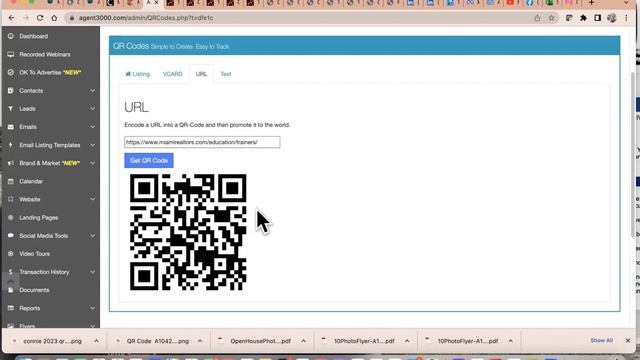640x360 pixels.
Task: Click the Calendar icon in sidebar
Action: tap(11, 181)
